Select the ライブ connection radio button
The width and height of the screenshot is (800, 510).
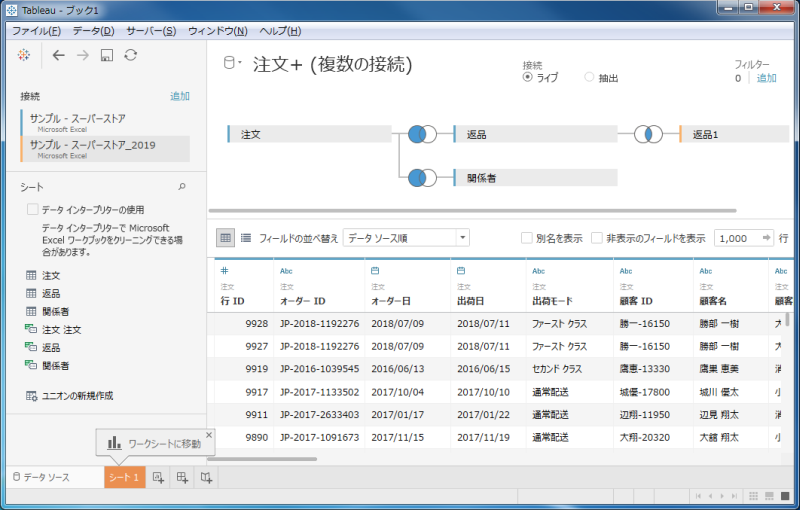click(528, 77)
